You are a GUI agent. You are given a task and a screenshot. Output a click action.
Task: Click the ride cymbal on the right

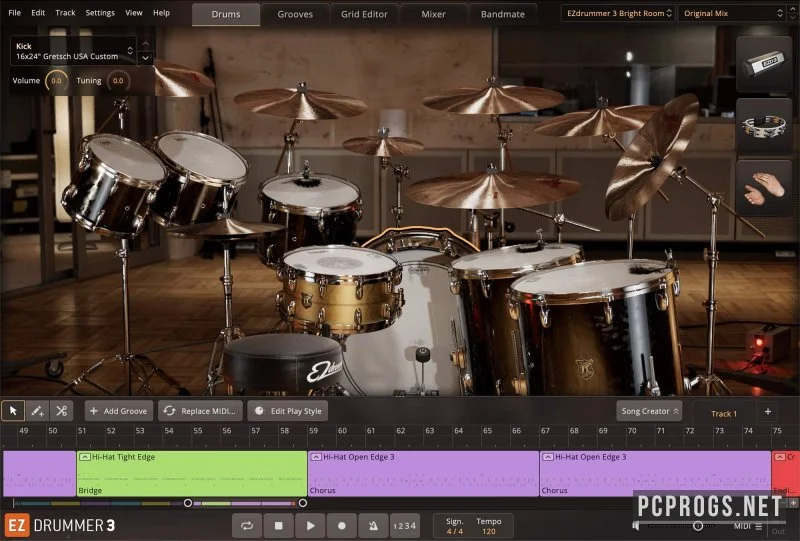[493, 189]
